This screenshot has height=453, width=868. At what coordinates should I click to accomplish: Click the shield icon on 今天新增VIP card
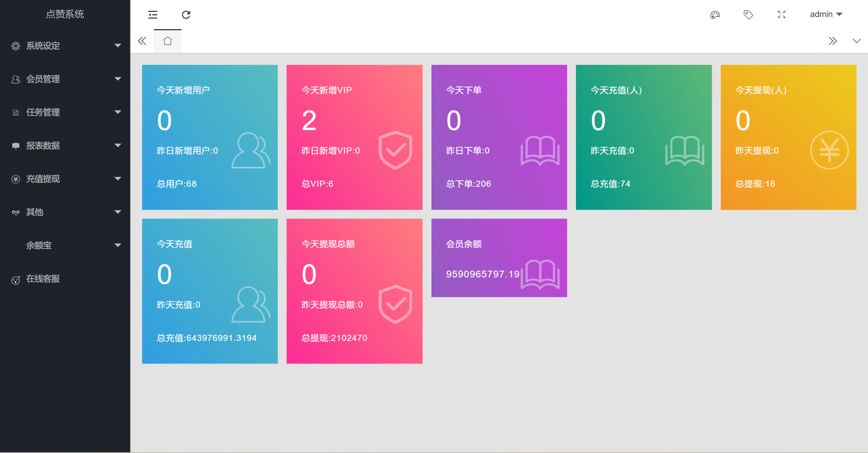click(x=395, y=150)
